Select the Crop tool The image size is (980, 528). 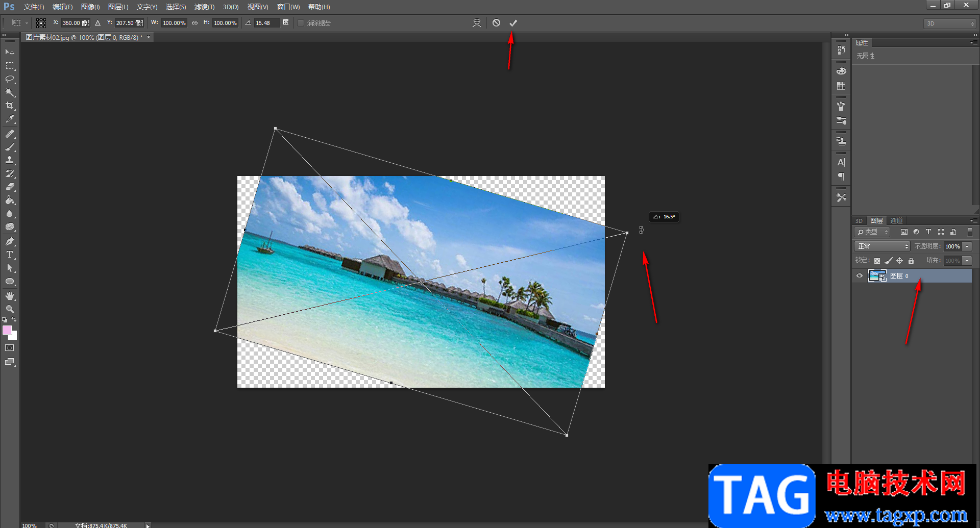tap(10, 106)
